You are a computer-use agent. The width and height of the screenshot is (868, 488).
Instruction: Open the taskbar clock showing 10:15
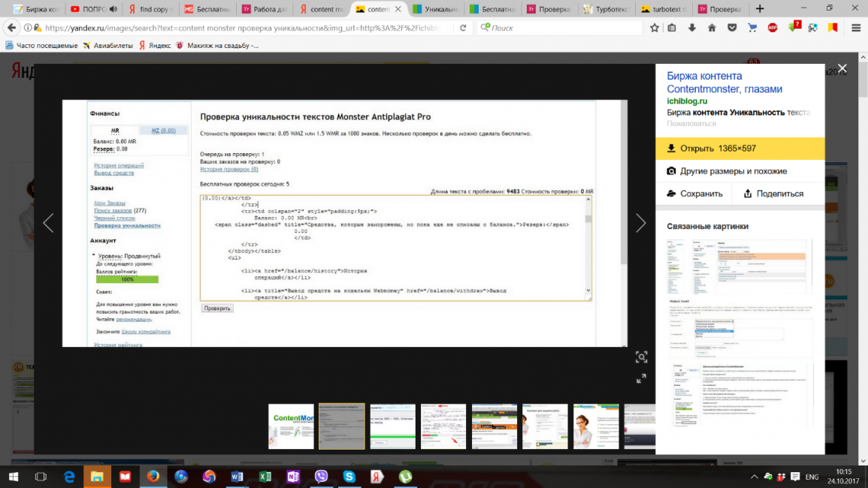[842, 477]
